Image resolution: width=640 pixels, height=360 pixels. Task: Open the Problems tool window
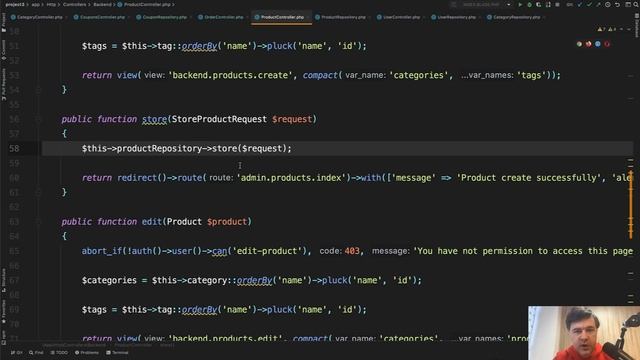pos(87,353)
